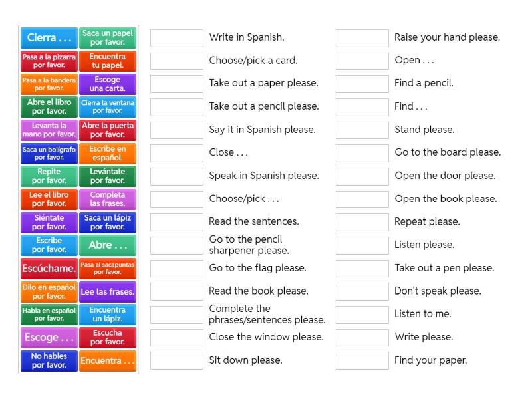
Task: Select the blank box for 'Close . . .'
Action: [177, 153]
